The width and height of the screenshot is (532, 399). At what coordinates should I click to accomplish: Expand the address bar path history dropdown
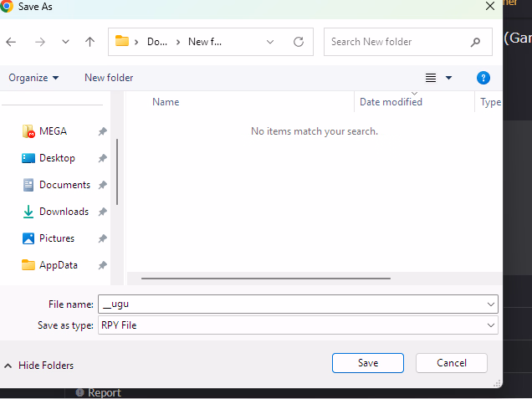click(x=270, y=42)
